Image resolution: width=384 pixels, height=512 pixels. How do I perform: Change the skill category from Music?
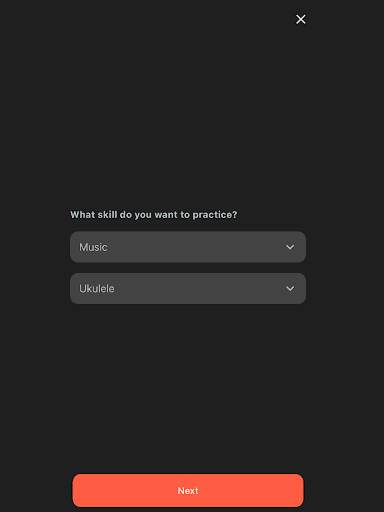188,247
